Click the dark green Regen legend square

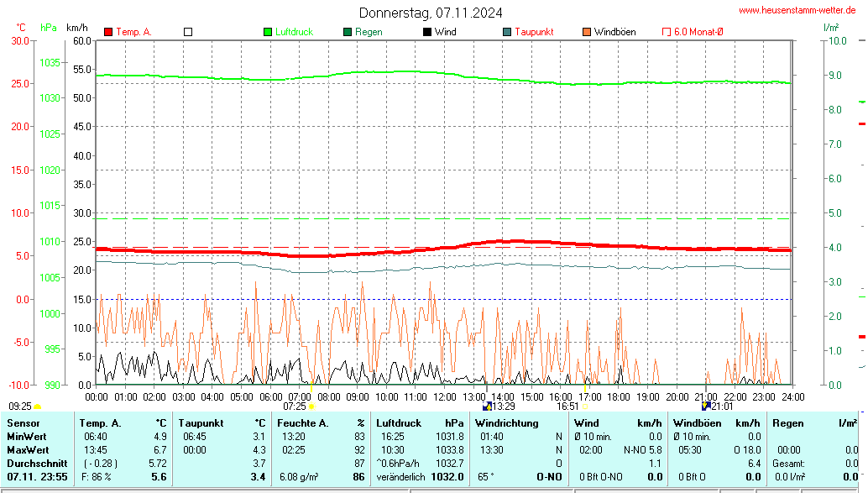(348, 32)
